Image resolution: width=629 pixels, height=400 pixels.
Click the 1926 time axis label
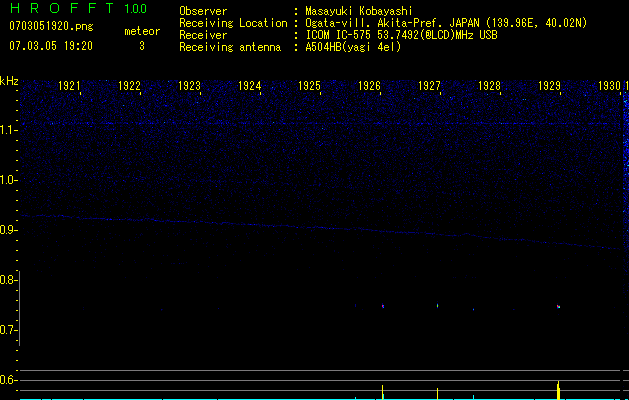pyautogui.click(x=369, y=86)
